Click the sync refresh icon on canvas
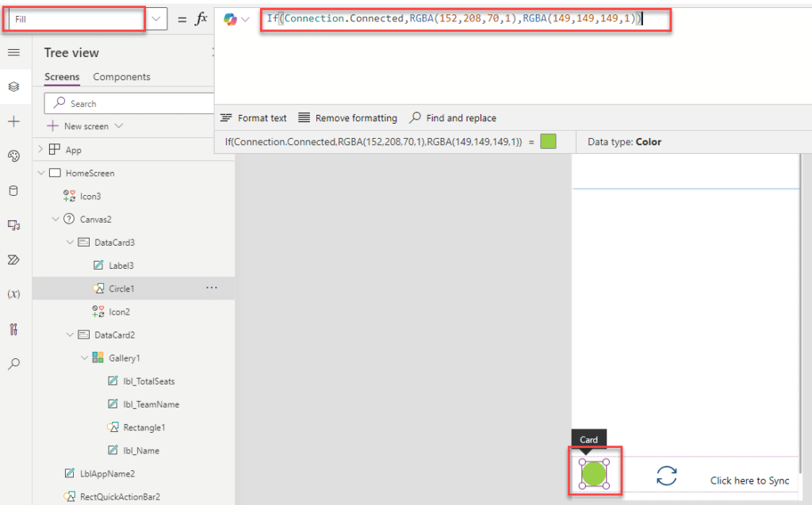 pos(667,475)
